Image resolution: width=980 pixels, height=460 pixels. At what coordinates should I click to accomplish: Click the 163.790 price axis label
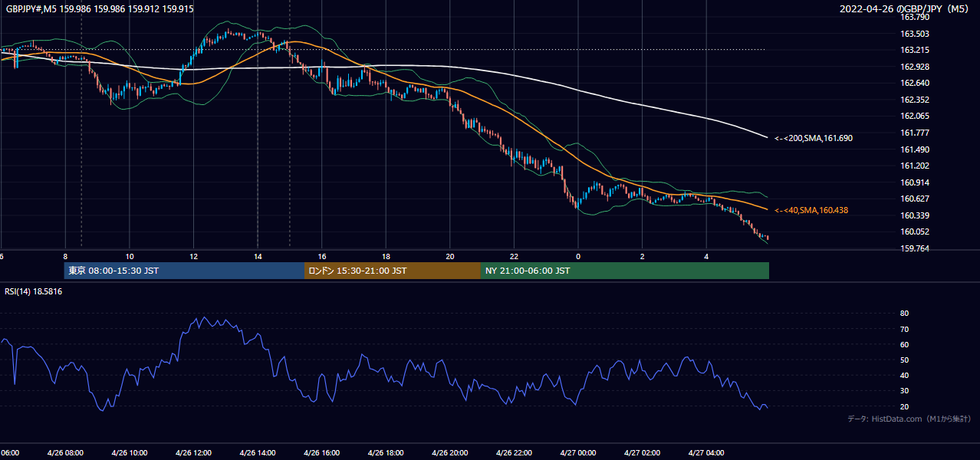click(915, 17)
